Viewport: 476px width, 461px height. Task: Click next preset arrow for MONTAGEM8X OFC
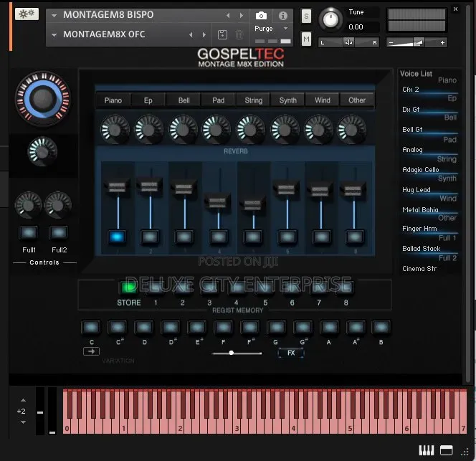click(x=204, y=34)
